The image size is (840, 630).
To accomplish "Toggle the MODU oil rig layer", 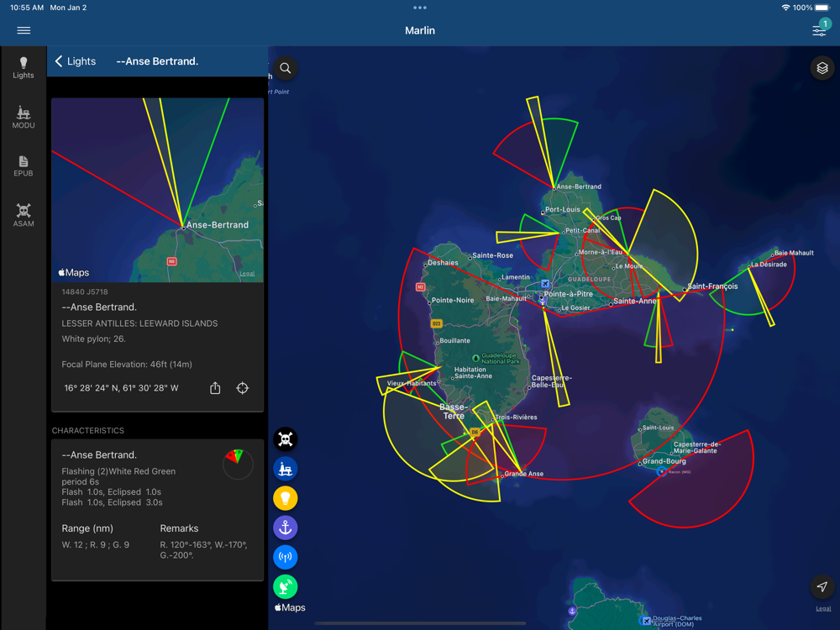I will coord(286,469).
